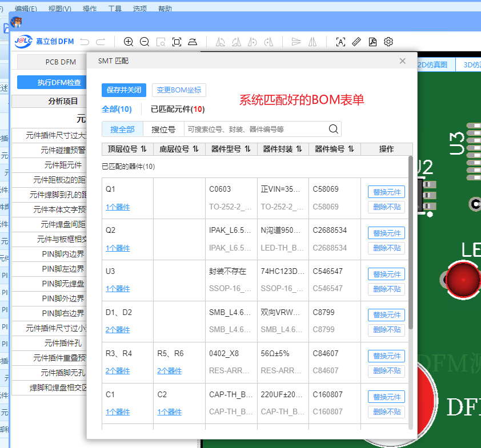The width and height of the screenshot is (481, 448).
Task: Open the 1个器件 link under Q1
Action: click(118, 207)
